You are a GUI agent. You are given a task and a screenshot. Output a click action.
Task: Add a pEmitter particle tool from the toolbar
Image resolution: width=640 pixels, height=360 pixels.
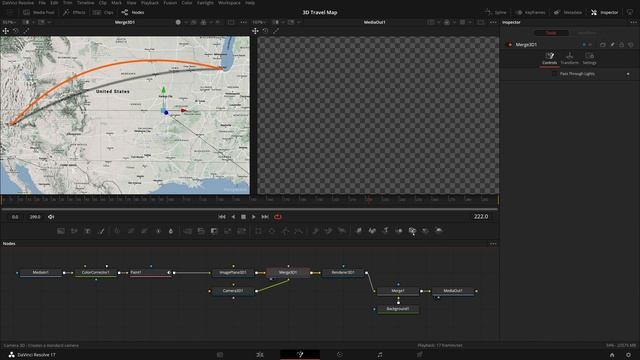(x=315, y=231)
